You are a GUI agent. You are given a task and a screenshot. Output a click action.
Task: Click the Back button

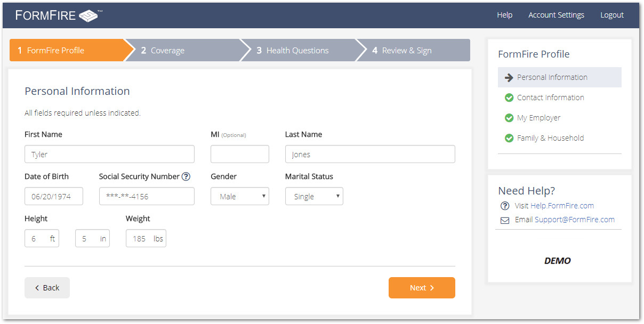47,288
